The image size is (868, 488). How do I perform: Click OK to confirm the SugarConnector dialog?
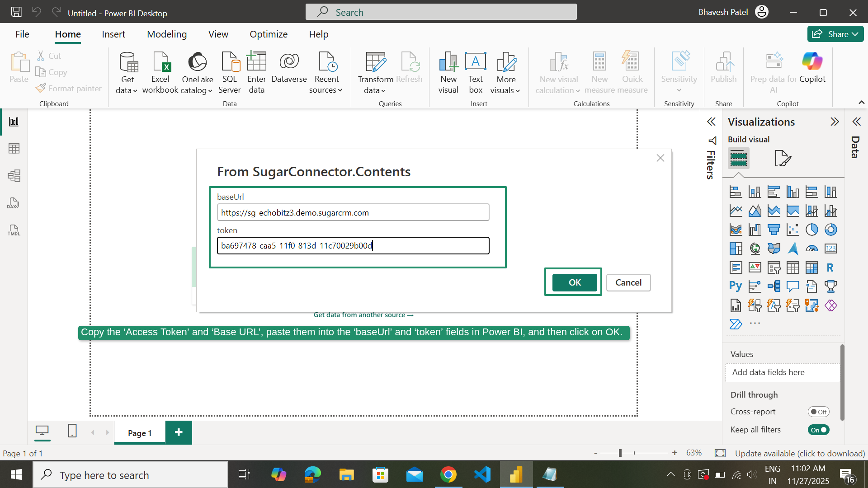(x=573, y=282)
